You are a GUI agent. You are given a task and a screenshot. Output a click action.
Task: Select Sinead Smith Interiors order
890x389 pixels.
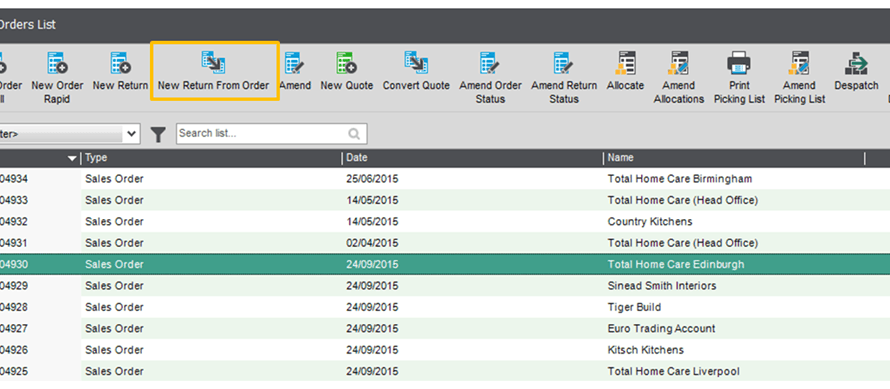(445, 286)
